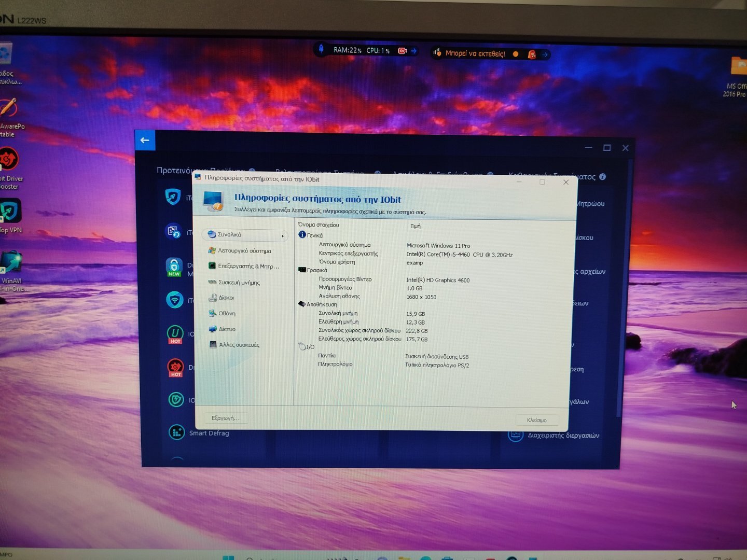Click the rocket icon in the RAM widget
The height and width of the screenshot is (560, 747).
[321, 49]
